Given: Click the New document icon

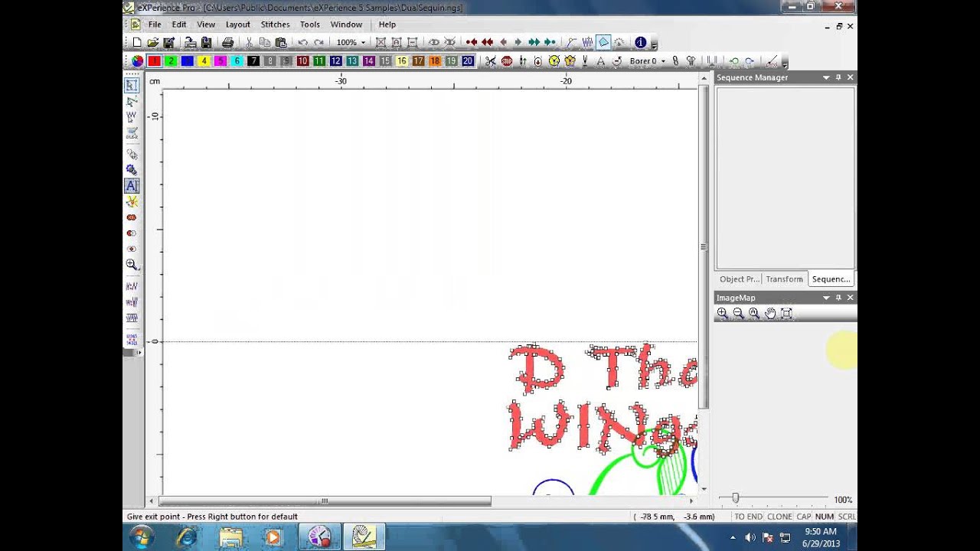Looking at the screenshot, I should click(137, 43).
